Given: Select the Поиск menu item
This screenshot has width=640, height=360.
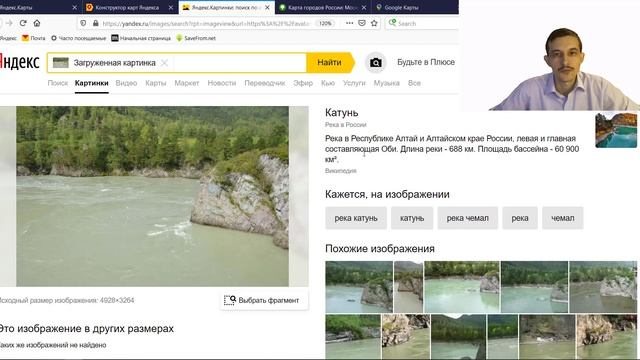Looking at the screenshot, I should (x=58, y=83).
